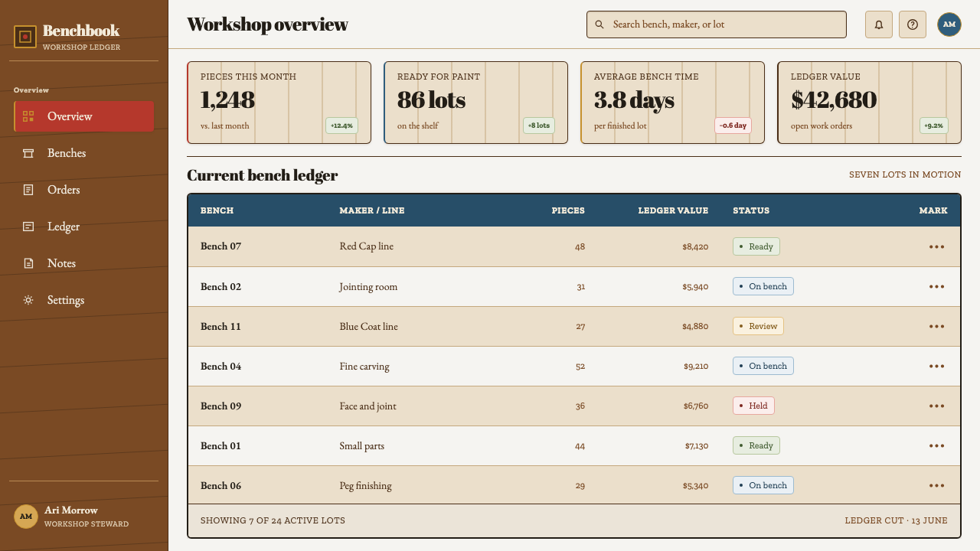Image resolution: width=980 pixels, height=551 pixels.
Task: Click the Maker / Line column header
Action: 372,210
